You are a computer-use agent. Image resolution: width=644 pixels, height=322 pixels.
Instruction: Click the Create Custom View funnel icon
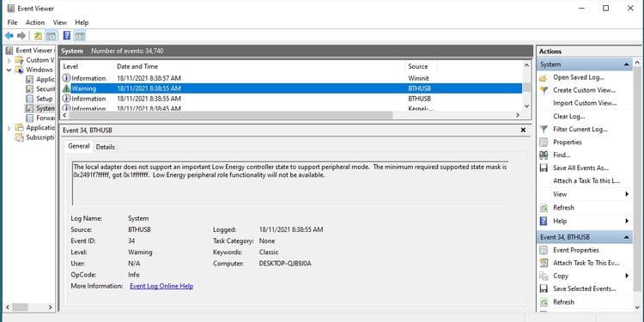pyautogui.click(x=544, y=90)
